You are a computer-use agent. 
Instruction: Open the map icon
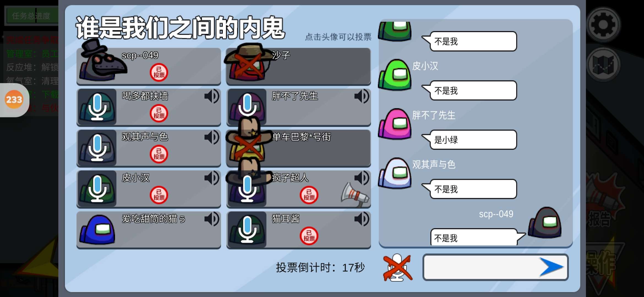(x=603, y=65)
